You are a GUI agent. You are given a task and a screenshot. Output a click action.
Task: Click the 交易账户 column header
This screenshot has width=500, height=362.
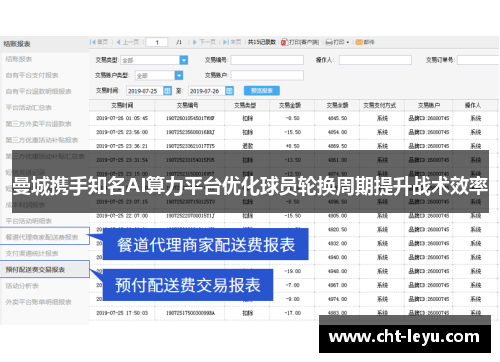[x=429, y=105]
